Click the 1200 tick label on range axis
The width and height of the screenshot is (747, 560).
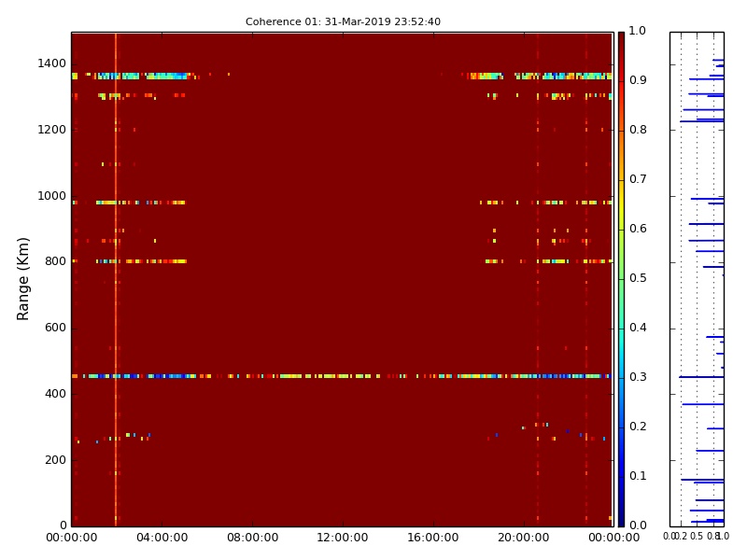click(x=52, y=130)
